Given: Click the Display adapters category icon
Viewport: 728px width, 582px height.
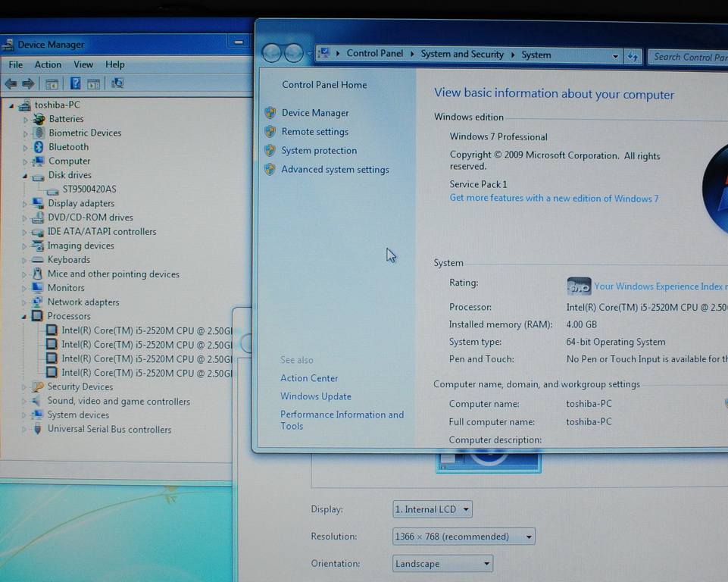Looking at the screenshot, I should 38,203.
